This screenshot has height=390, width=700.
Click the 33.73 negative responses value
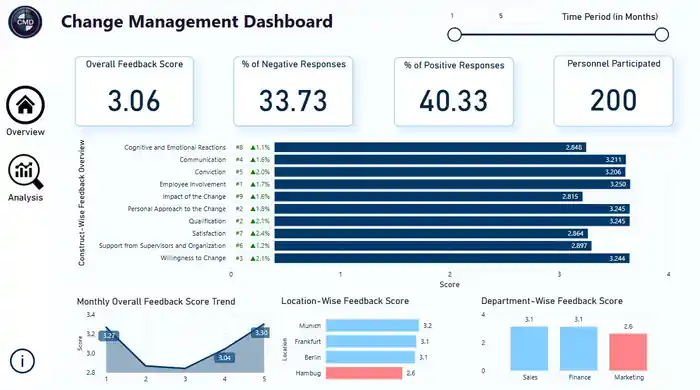pos(293,101)
